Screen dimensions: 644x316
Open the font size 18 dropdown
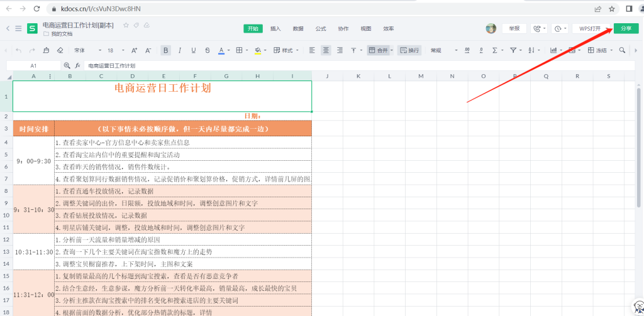pyautogui.click(x=116, y=50)
